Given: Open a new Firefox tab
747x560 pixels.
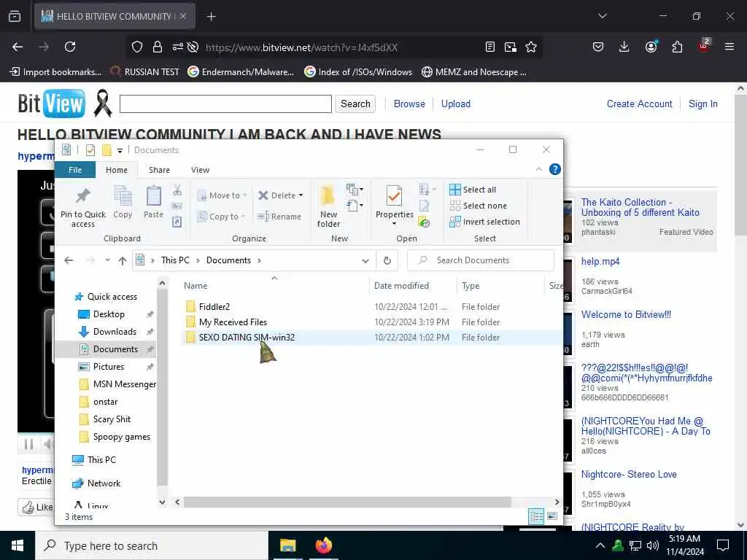Looking at the screenshot, I should [x=211, y=16].
